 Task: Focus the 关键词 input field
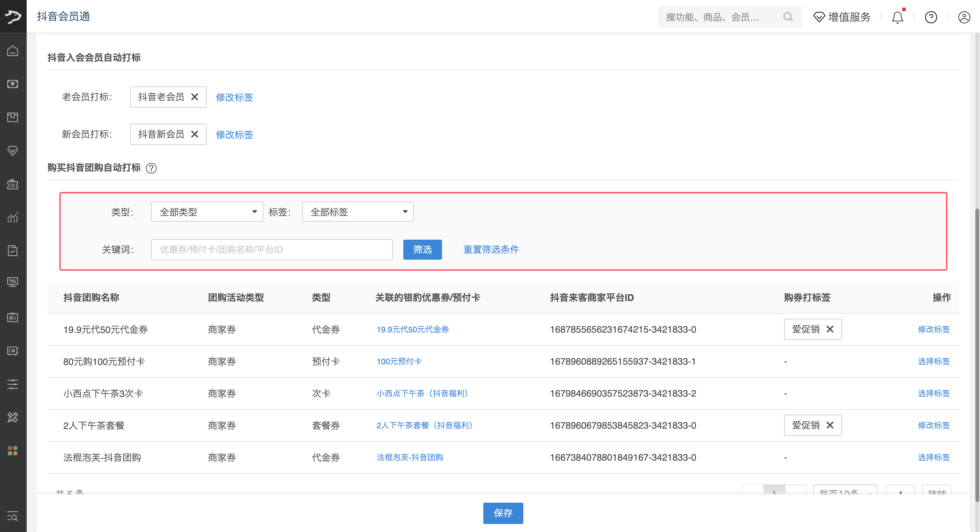[x=272, y=250]
